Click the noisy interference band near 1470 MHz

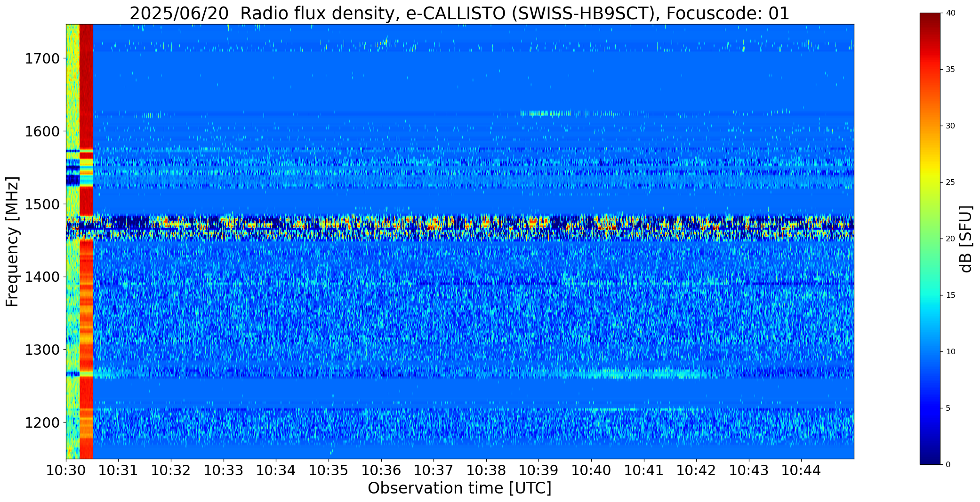coord(460,228)
